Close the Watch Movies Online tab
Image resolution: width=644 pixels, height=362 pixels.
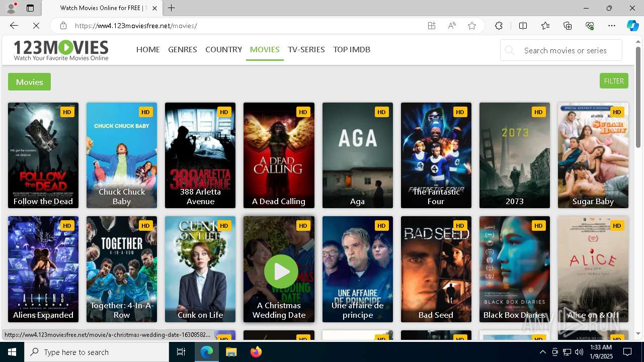coord(155,8)
